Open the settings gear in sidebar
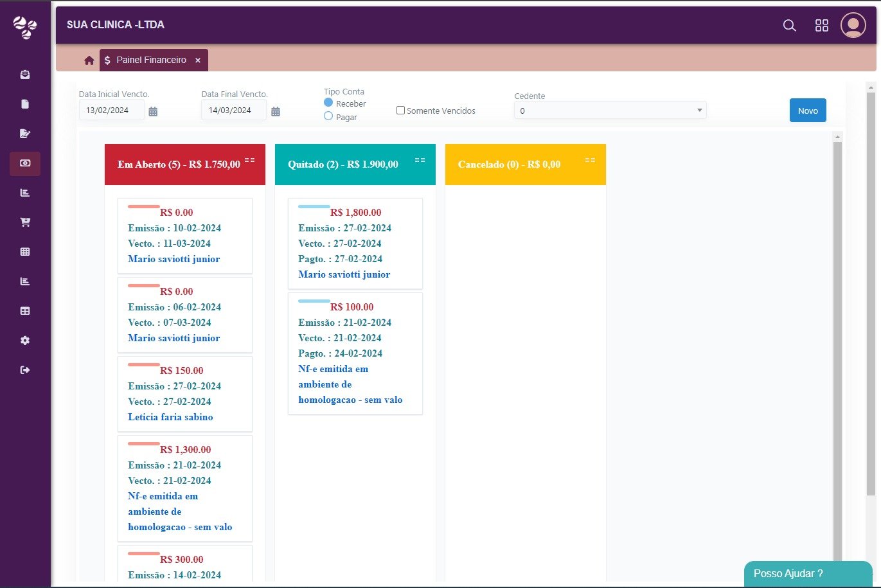 [25, 341]
